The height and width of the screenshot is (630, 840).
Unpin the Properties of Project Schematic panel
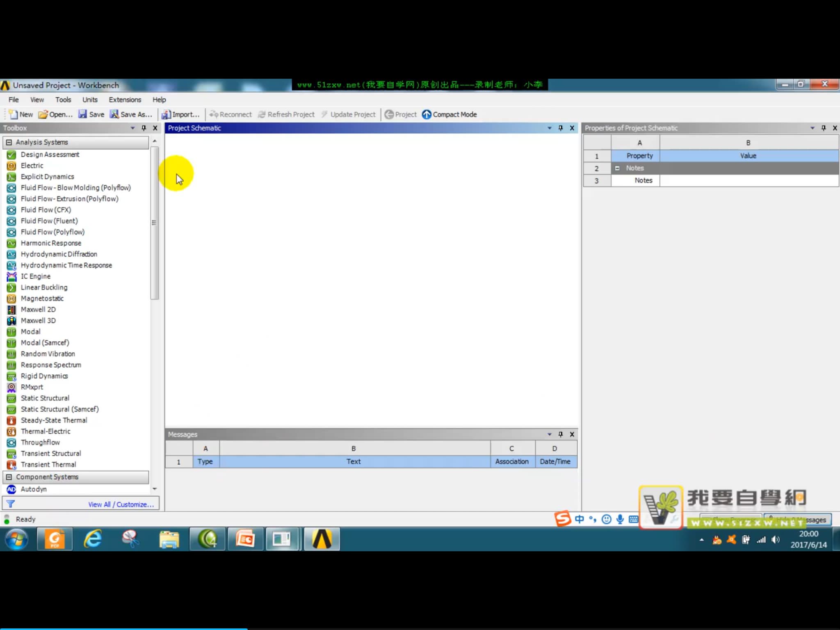[x=823, y=128]
